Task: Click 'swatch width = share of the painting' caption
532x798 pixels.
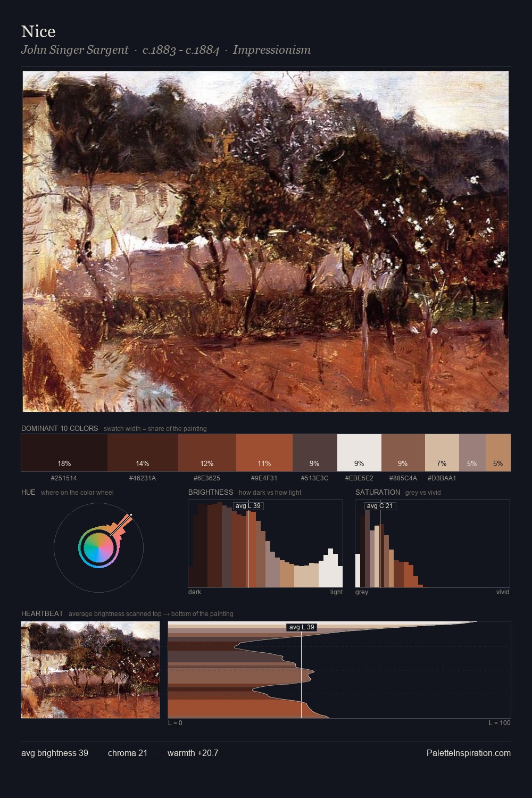Action: (155, 429)
